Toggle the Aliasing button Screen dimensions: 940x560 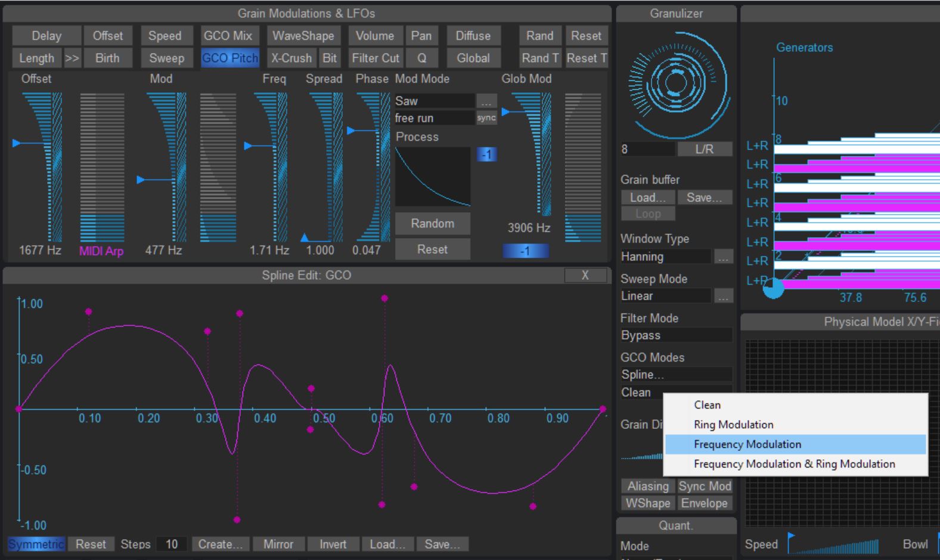pyautogui.click(x=648, y=486)
